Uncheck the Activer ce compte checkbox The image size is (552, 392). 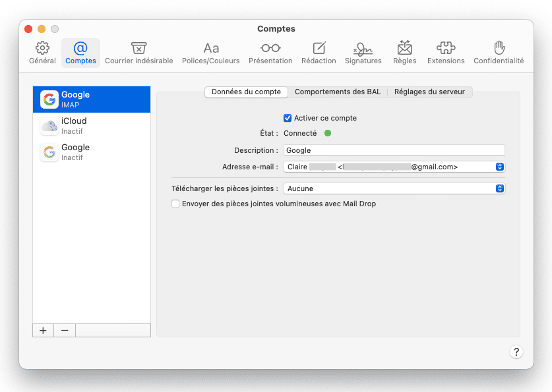[288, 119]
